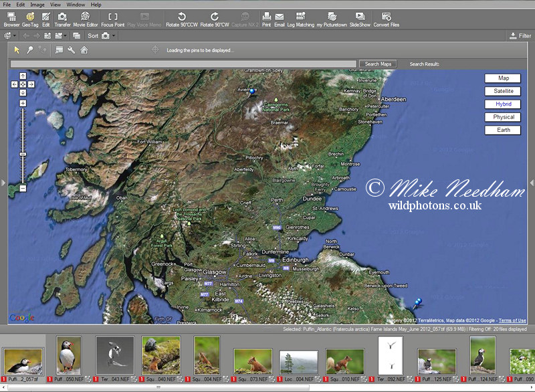Print the selected image

point(266,19)
